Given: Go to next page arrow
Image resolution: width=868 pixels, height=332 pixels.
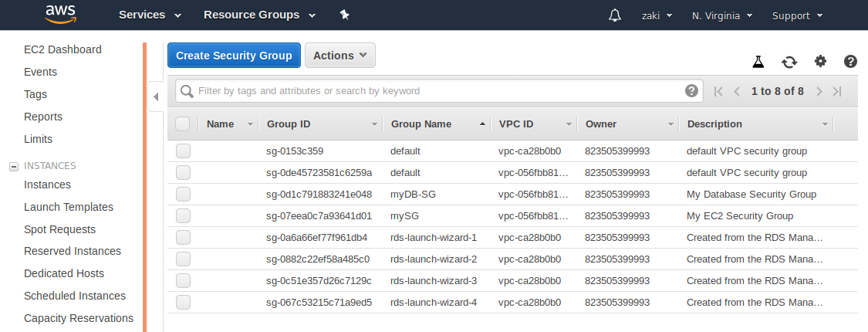Looking at the screenshot, I should pos(820,91).
